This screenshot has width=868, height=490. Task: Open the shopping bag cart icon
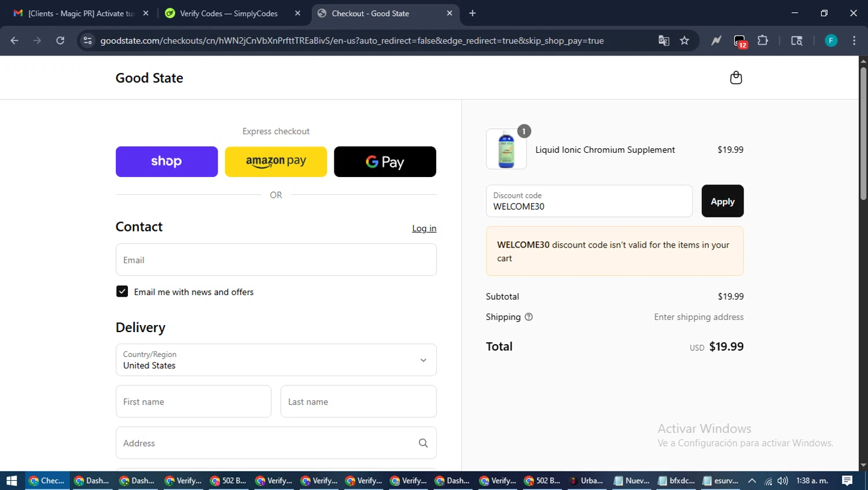(x=735, y=78)
